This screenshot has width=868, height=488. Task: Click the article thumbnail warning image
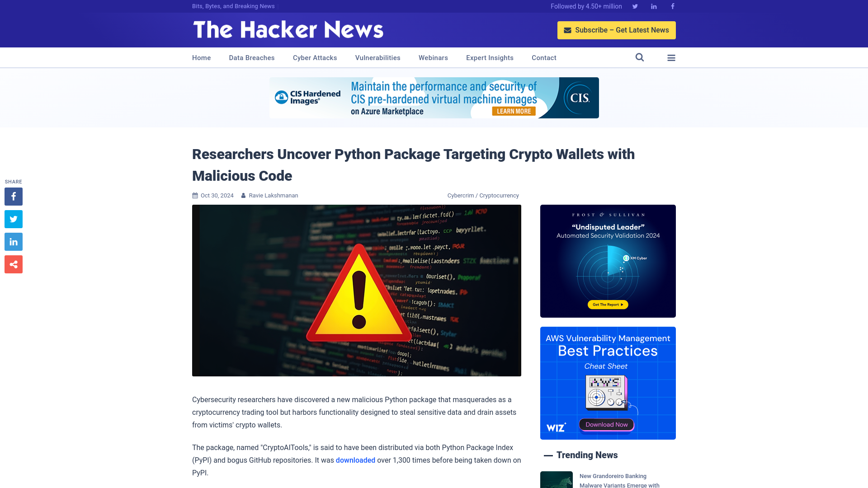point(357,290)
